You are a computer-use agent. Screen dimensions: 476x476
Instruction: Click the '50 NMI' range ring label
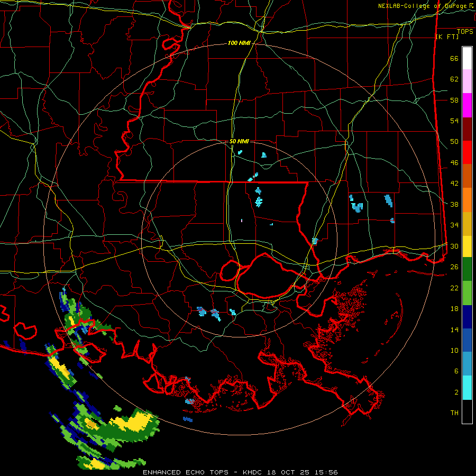click(x=239, y=141)
